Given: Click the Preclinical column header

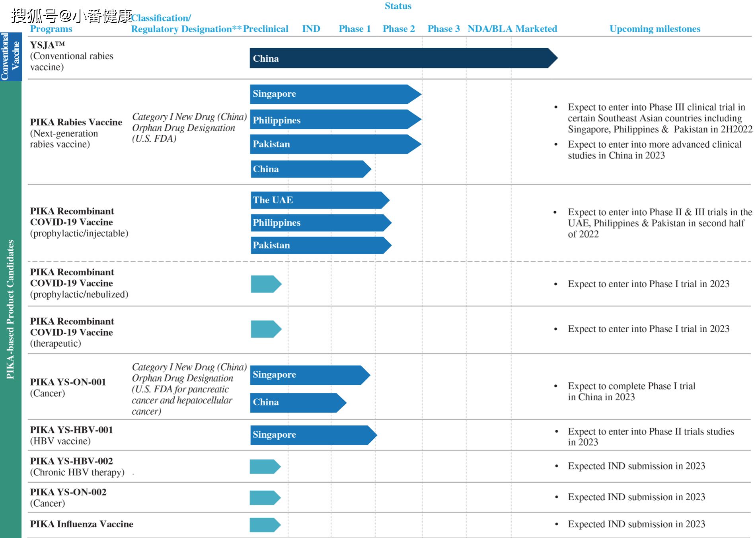Looking at the screenshot, I should click(265, 29).
